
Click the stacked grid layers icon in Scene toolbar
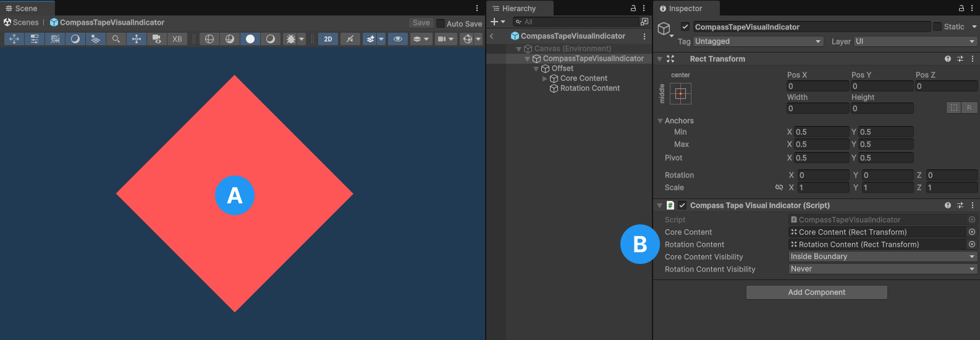pyautogui.click(x=95, y=39)
